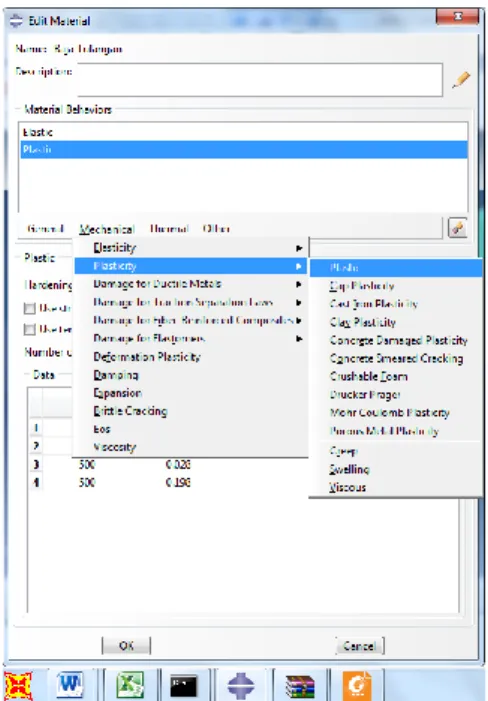Select data table row header 2
Screen dimensions: 488x701
(x=36, y=446)
